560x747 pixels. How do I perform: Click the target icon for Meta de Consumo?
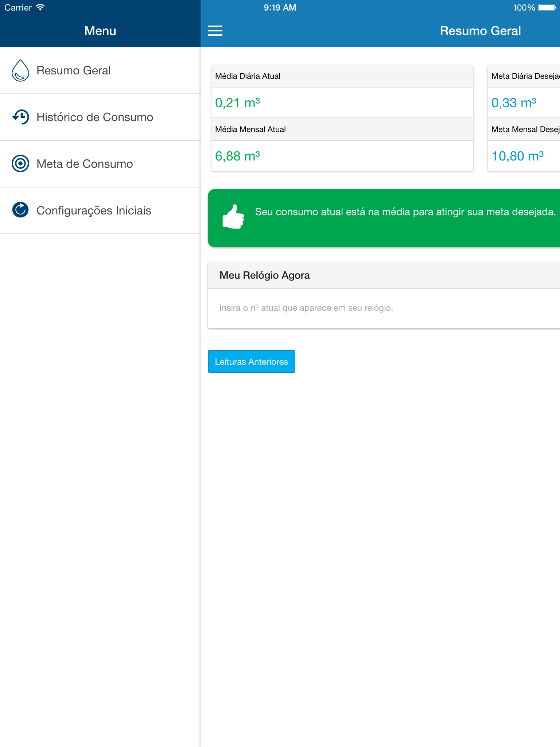coord(20,163)
